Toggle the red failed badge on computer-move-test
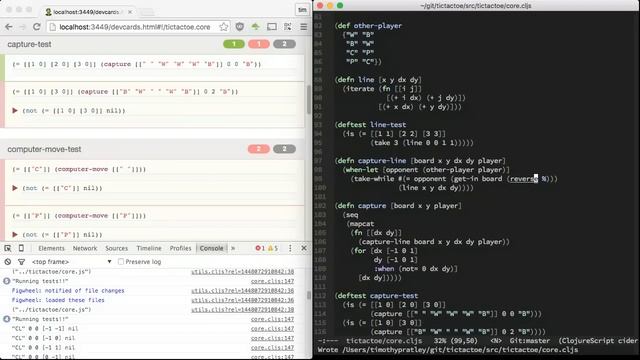Image resolution: width=640 pixels, height=360 pixels. click(x=259, y=149)
